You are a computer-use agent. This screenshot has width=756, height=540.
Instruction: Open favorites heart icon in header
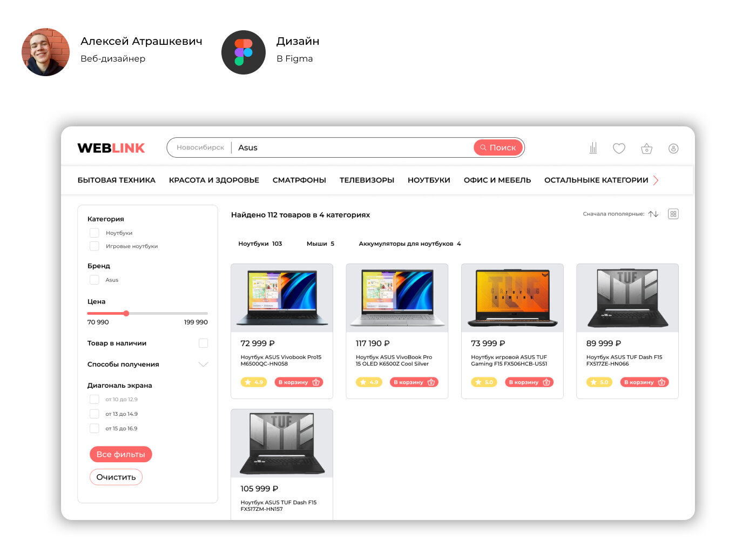click(x=619, y=148)
